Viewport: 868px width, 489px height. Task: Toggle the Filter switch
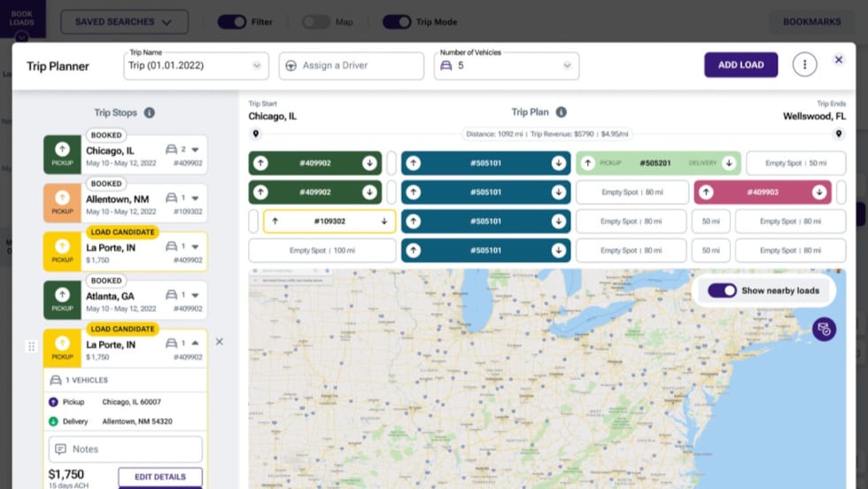(x=232, y=21)
